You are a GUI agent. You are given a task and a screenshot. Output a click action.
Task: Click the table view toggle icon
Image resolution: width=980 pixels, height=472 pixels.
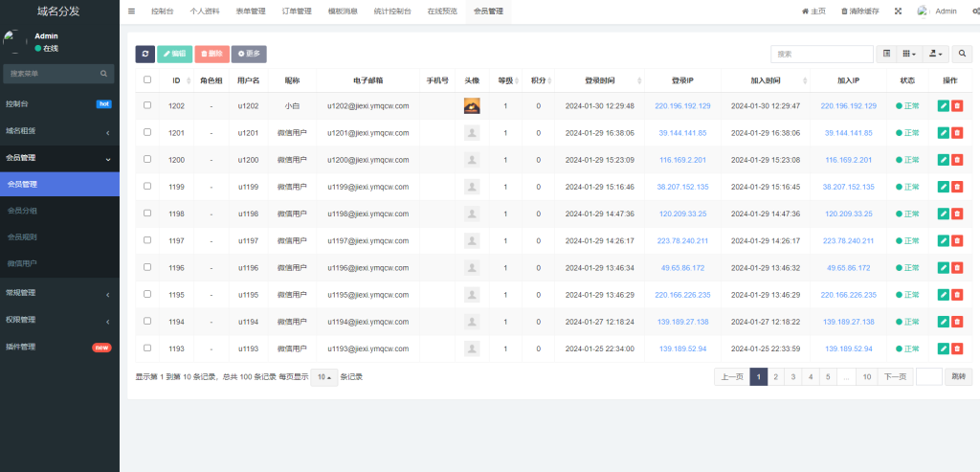point(886,55)
